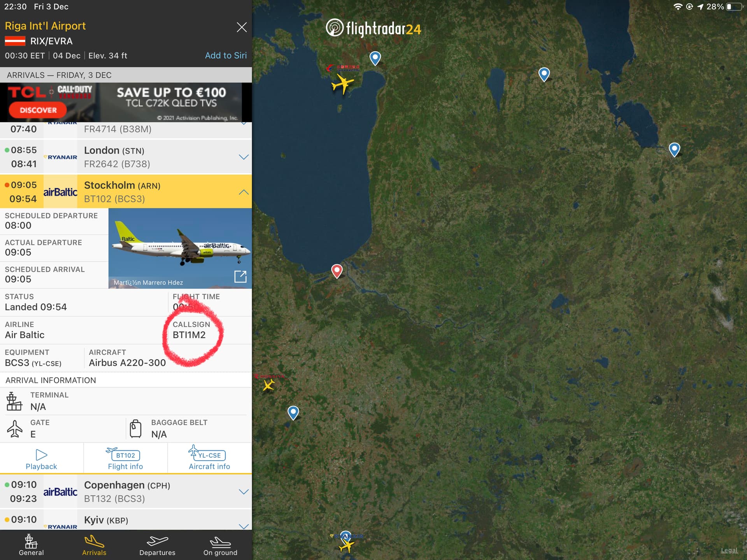Select the yellow Ryanair plane at bottom of map
This screenshot has height=560, width=747.
pos(346,545)
